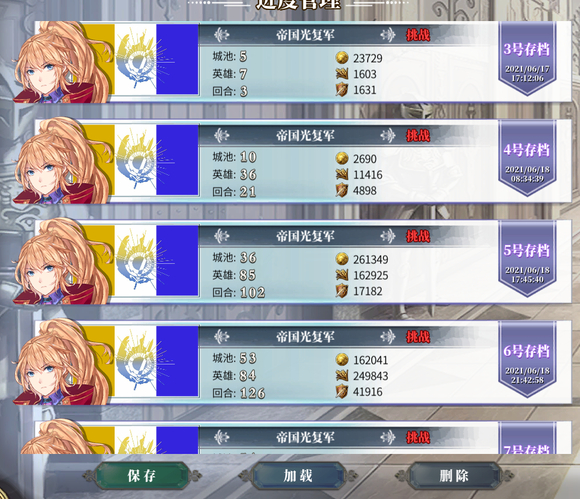Click the shield icon in save slot 3
Screen dimensions: 580x499
[x=342, y=90]
